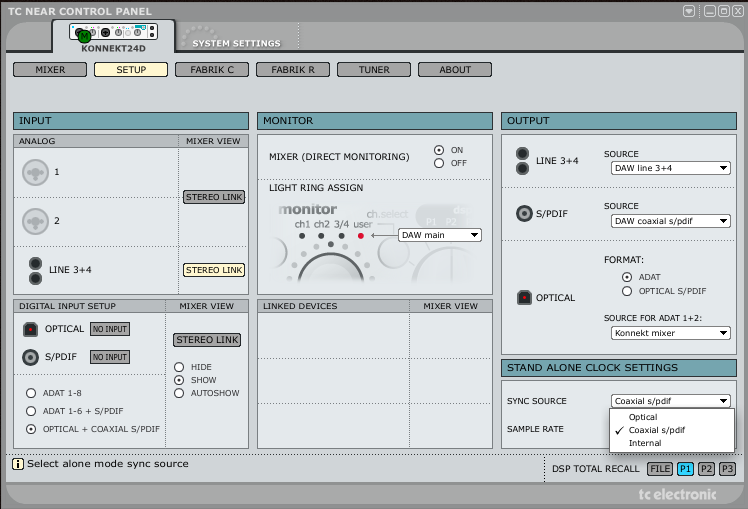The image size is (748, 509).
Task: Open DSP Total Recall FILE button
Action: (660, 469)
